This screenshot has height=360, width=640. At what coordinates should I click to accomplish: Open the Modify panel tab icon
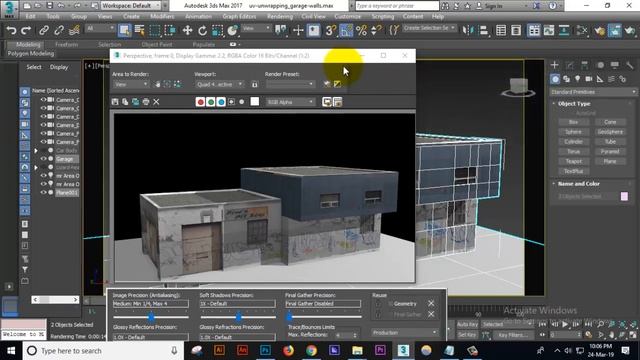pyautogui.click(x=570, y=65)
